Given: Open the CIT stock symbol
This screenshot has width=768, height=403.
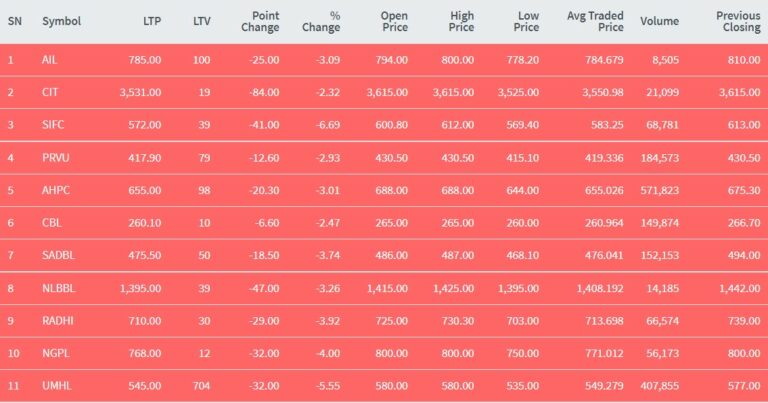Looking at the screenshot, I should pyautogui.click(x=50, y=92).
